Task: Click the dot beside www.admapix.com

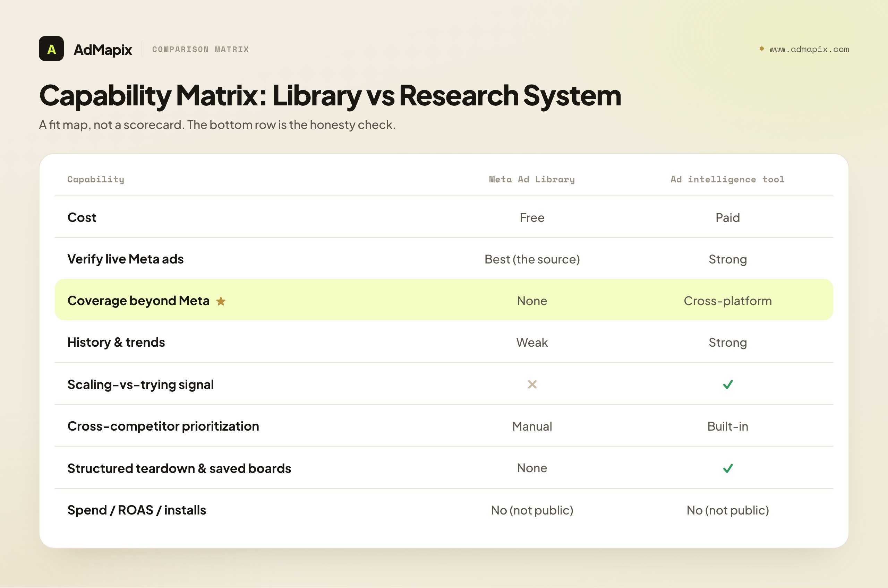Action: tap(762, 49)
